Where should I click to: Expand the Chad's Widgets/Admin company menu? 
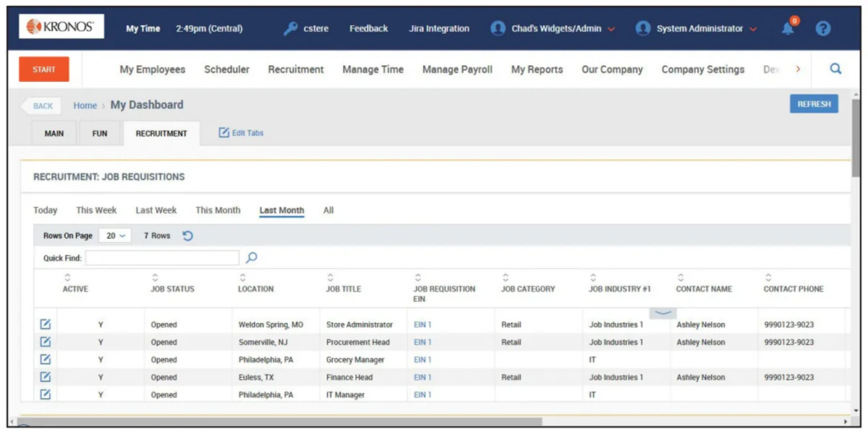coord(611,30)
